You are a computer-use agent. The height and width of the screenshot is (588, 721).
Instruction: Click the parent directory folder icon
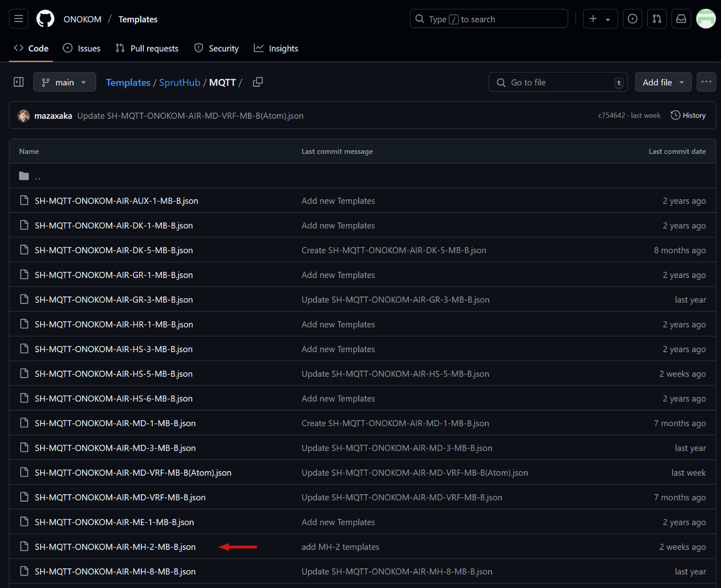pos(24,176)
